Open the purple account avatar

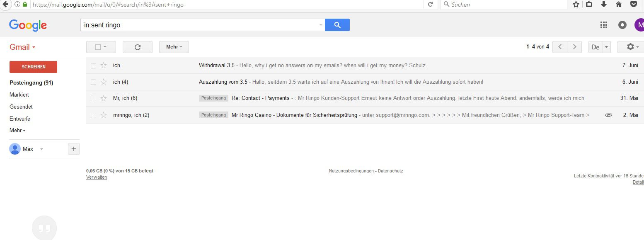click(x=639, y=25)
